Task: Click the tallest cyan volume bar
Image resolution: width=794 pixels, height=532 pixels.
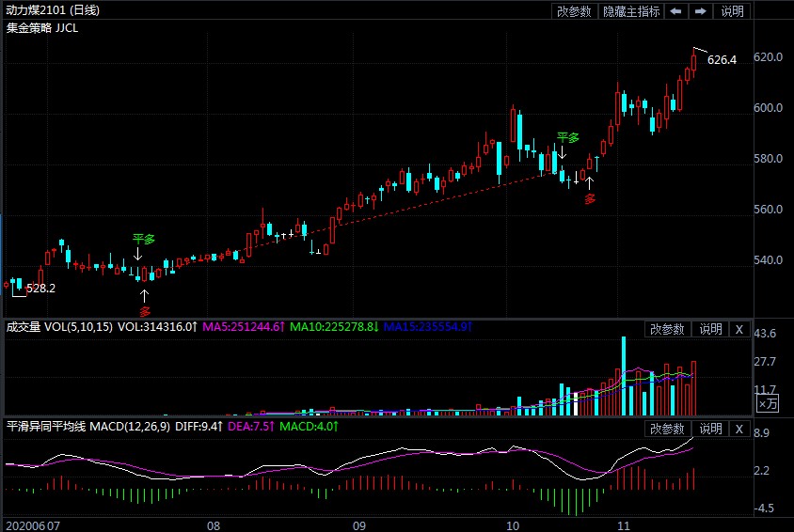Action: click(x=624, y=376)
